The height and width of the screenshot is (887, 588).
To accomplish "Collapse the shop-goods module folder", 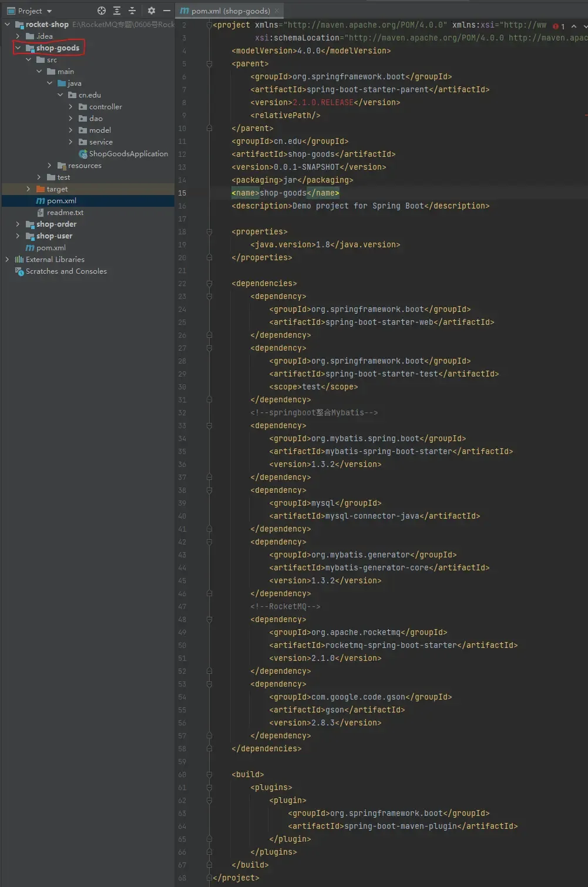I will [18, 48].
